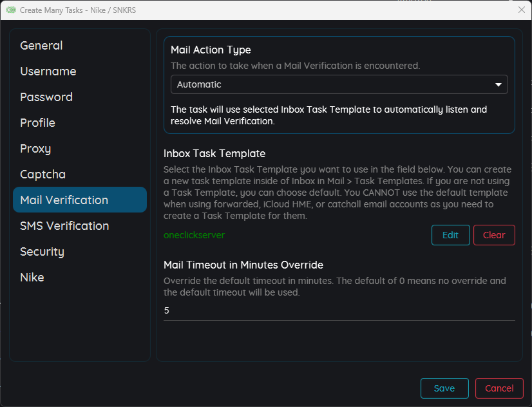Click the app icon in title bar
532x407 pixels.
tap(11, 10)
